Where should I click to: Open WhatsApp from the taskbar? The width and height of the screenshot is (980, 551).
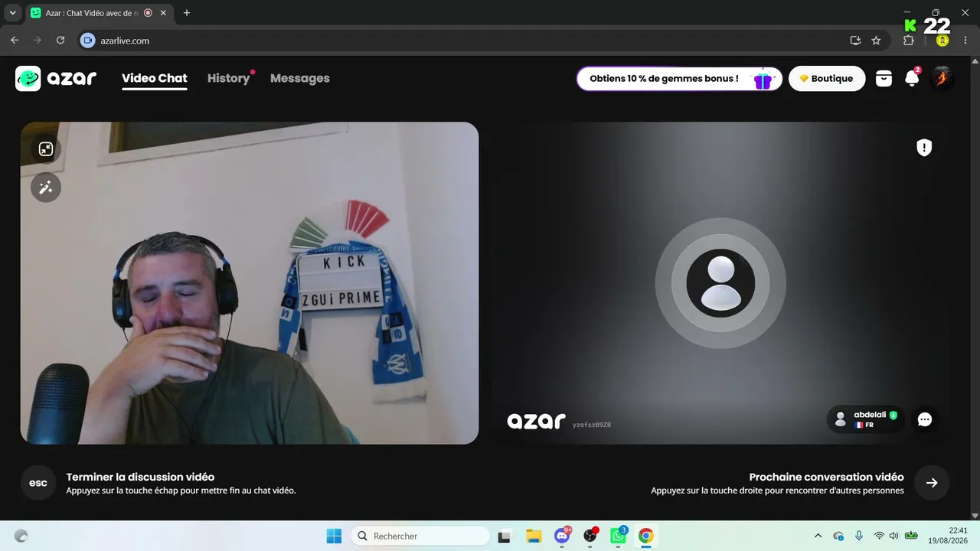pos(618,536)
